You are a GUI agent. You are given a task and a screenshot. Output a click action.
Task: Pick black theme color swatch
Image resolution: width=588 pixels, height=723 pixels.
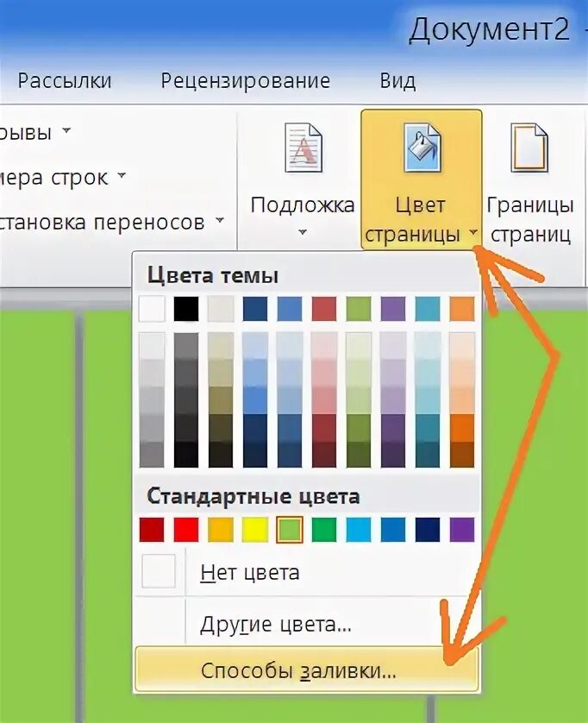click(x=186, y=309)
